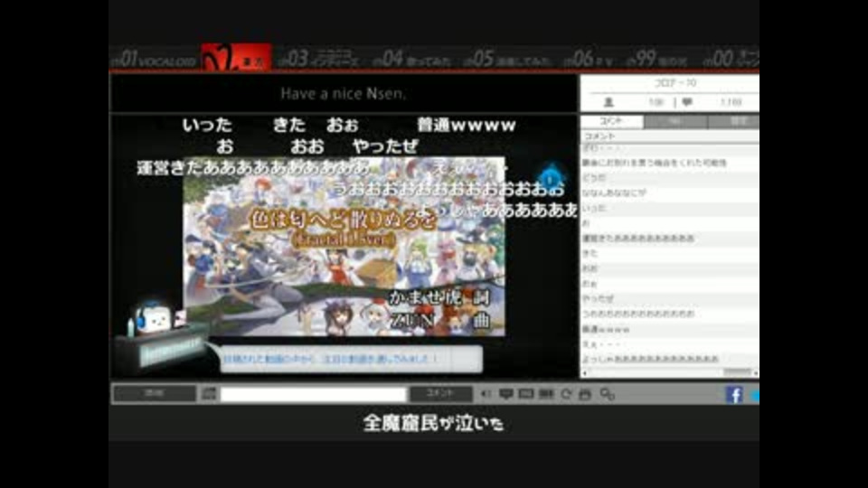Image resolution: width=868 pixels, height=488 pixels.
Task: Click the printer-shaped icon in toolbar
Action: 585,394
